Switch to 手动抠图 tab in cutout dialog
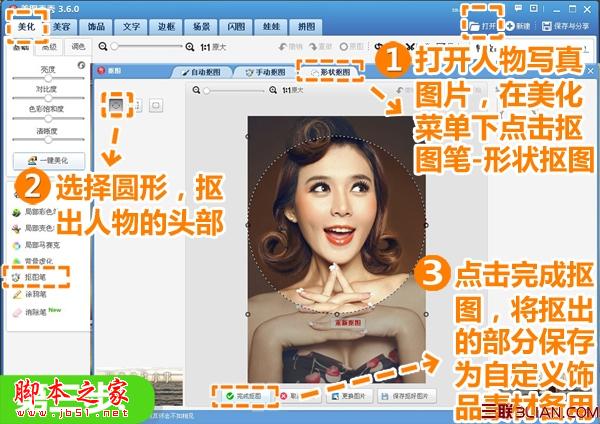 (266, 72)
